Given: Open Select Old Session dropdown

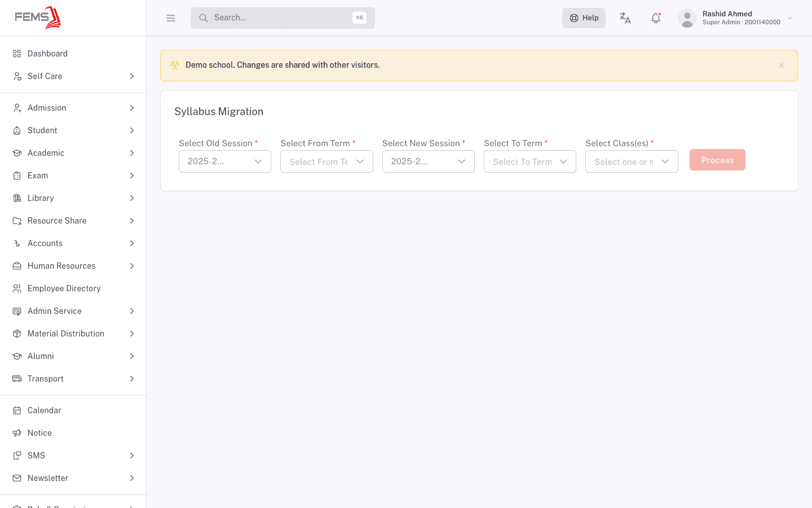Looking at the screenshot, I should point(225,161).
